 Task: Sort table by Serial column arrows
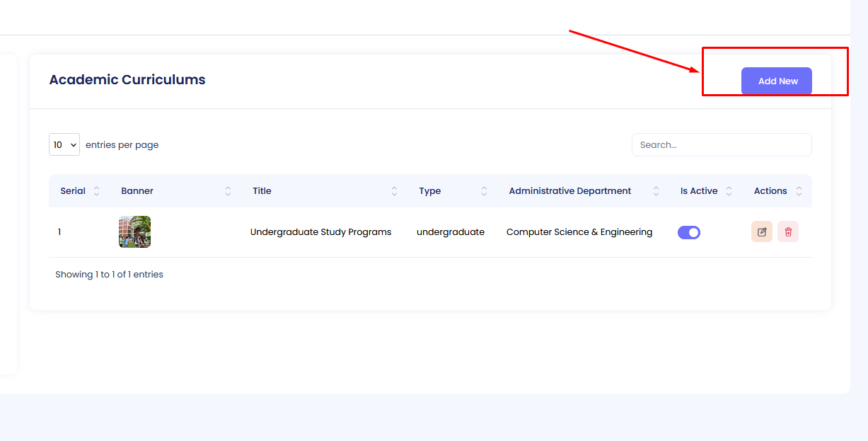[x=97, y=191]
